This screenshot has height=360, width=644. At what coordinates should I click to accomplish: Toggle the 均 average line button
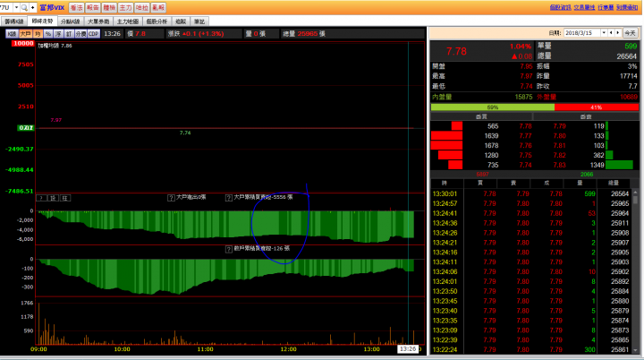38,34
